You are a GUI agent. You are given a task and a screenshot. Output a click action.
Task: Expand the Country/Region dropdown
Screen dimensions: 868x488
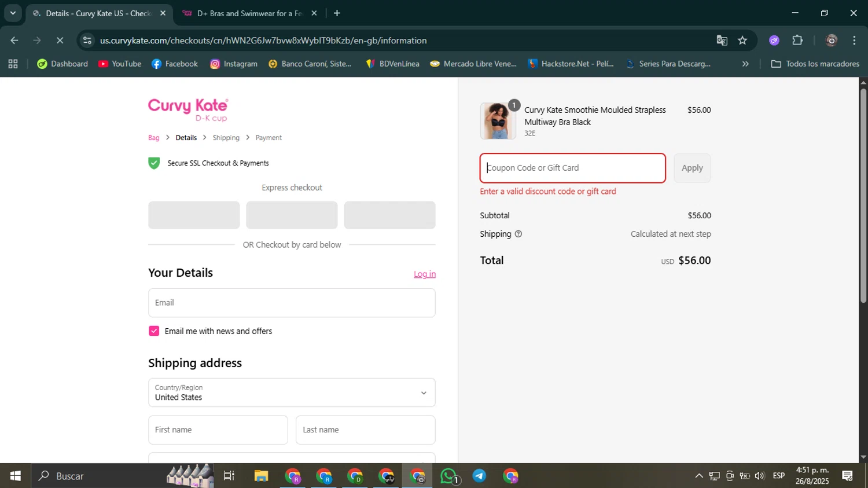tap(292, 392)
